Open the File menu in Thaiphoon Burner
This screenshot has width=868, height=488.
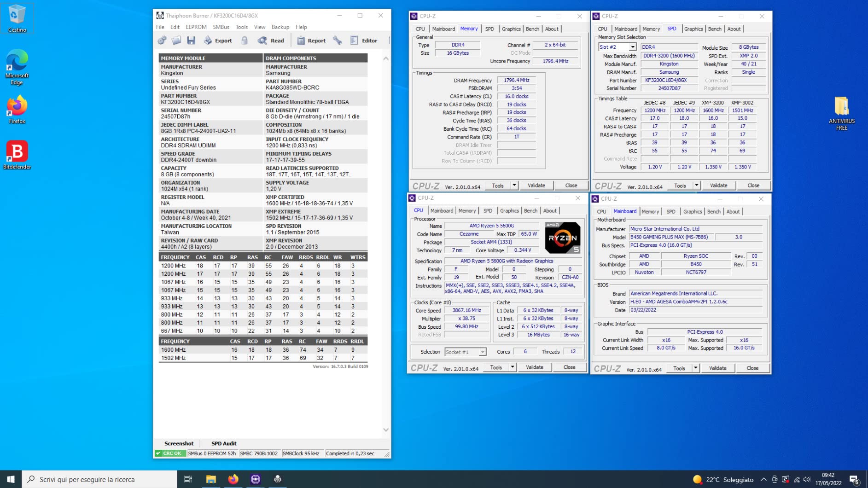click(160, 27)
